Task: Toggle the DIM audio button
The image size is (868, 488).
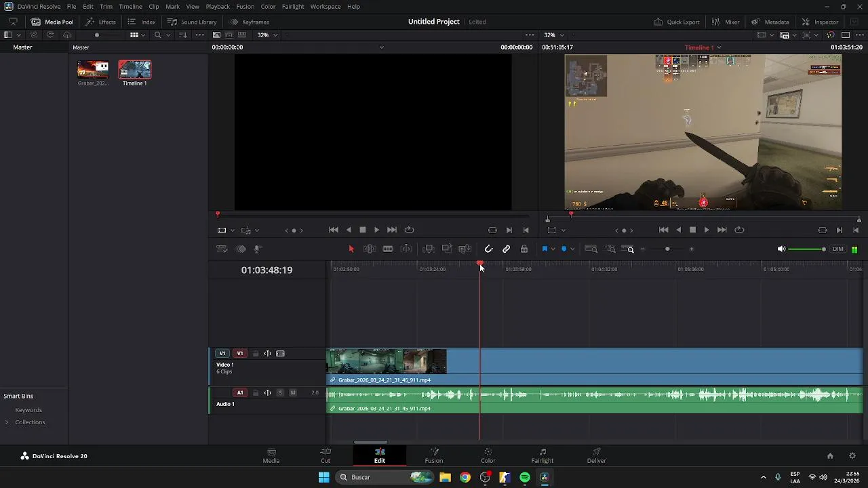Action: pos(838,249)
